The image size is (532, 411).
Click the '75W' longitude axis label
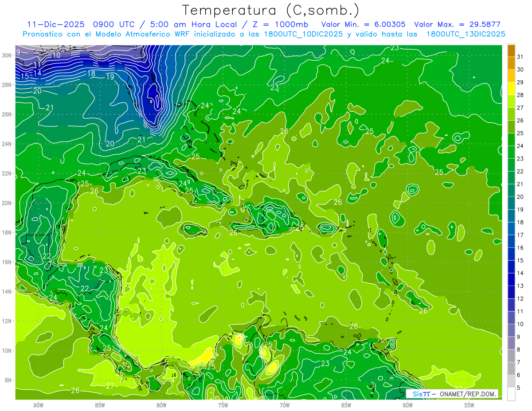(x=223, y=405)
